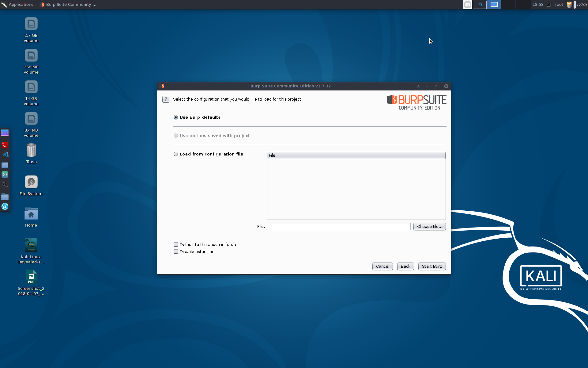
Task: Select the Kali-Linux-Revealed file on the desktop
Action: (31, 251)
